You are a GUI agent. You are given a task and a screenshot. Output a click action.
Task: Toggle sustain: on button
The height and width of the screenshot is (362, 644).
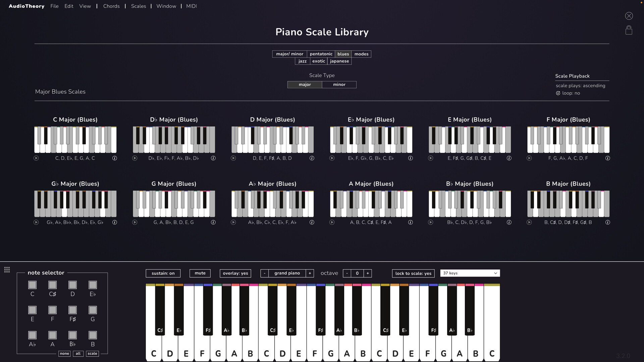163,274
